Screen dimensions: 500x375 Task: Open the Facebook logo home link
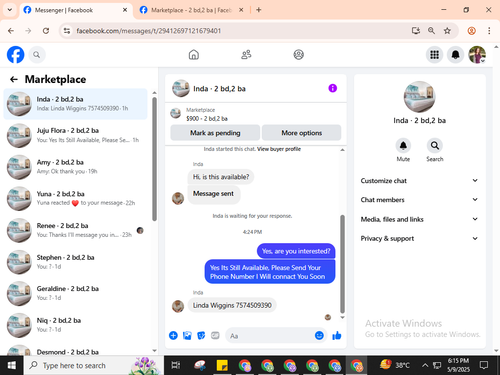coord(15,54)
